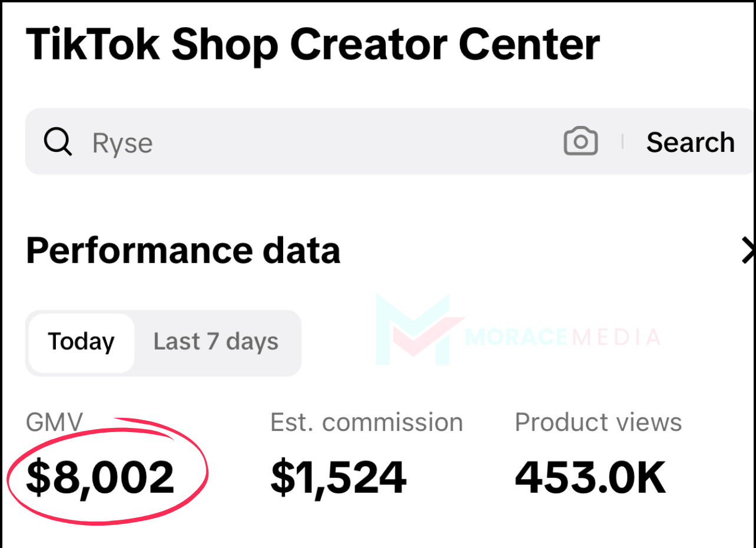Click the magnifying glass search icon

[58, 142]
